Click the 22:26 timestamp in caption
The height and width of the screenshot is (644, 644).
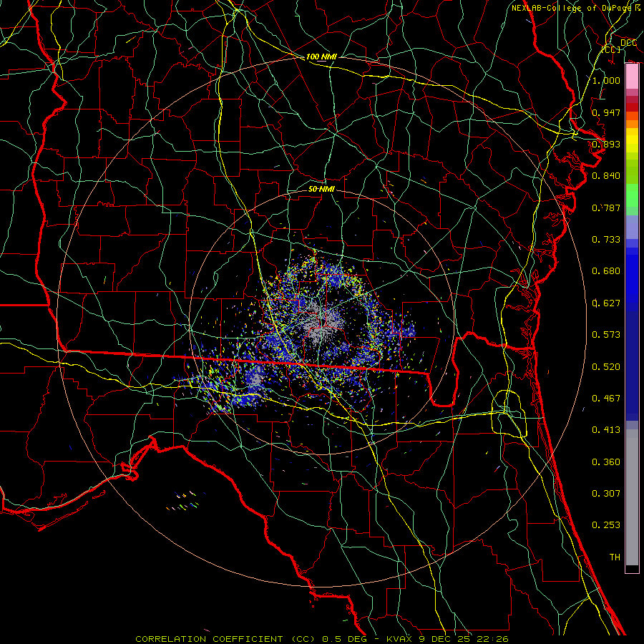click(x=492, y=639)
